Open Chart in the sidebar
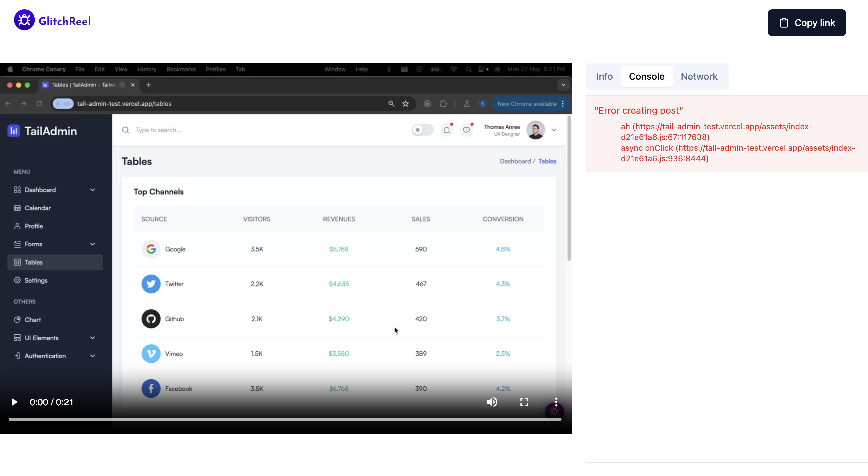The width and height of the screenshot is (868, 476). (55, 320)
